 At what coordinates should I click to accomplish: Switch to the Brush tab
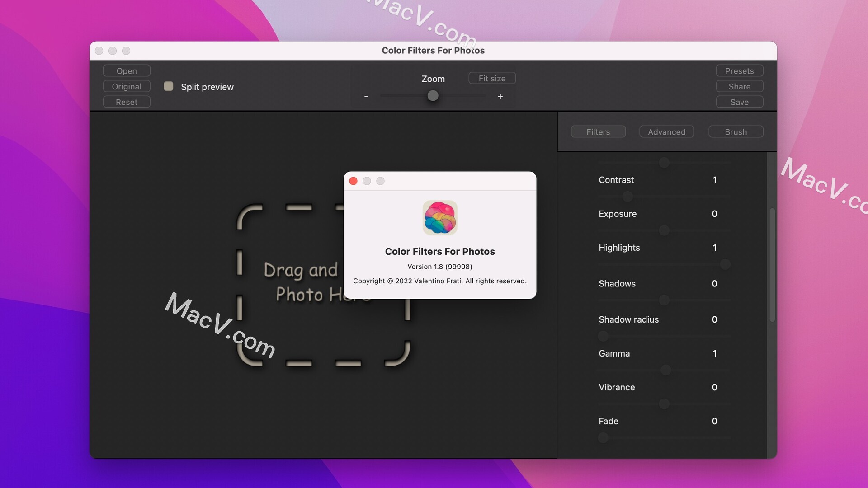(736, 132)
